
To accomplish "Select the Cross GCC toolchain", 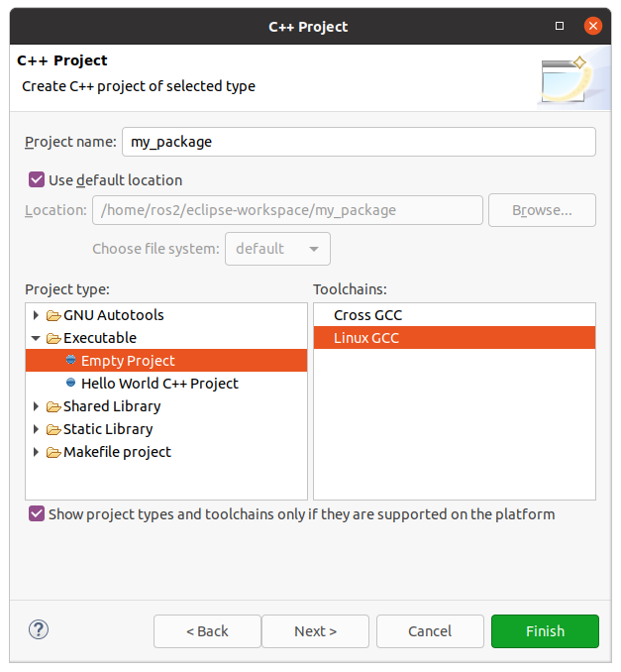I will (x=367, y=315).
